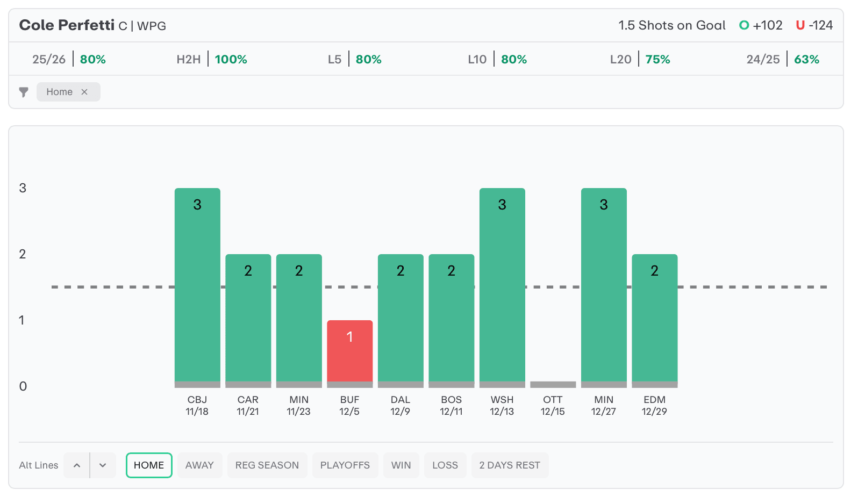This screenshot has height=504, width=858.
Task: Click the filter funnel icon
Action: (x=24, y=92)
